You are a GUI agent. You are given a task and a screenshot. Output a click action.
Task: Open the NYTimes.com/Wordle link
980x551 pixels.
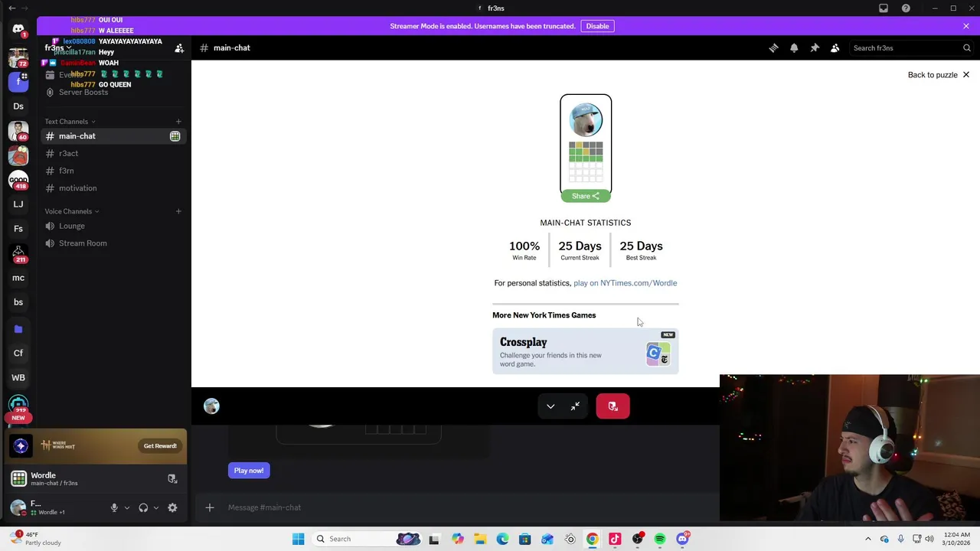click(625, 283)
